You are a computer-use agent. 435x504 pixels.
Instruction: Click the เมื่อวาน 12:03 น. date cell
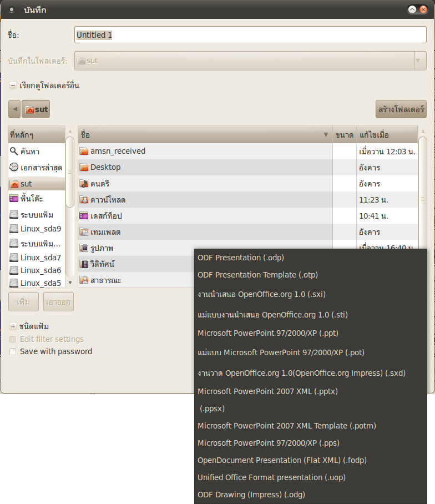coord(387,151)
